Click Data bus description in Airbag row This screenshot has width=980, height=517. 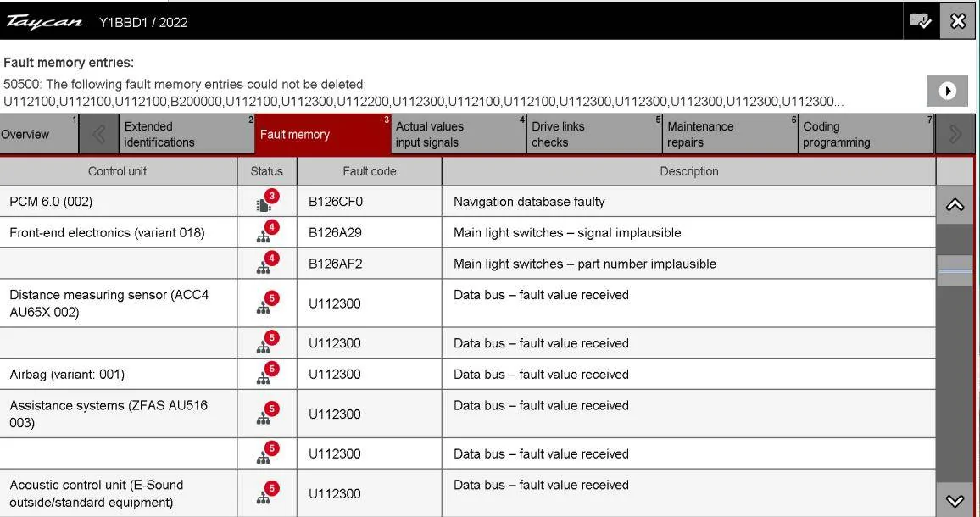coord(541,375)
